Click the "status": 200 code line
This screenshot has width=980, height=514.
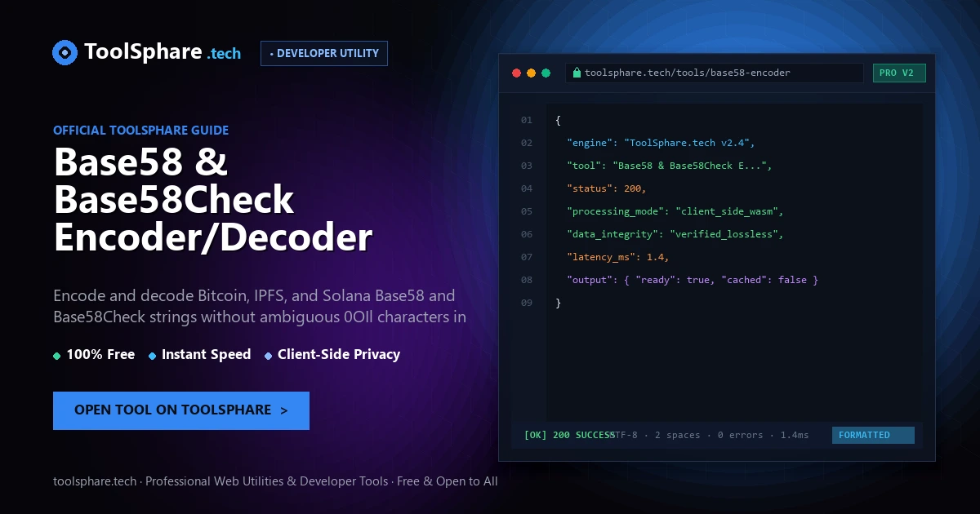(607, 188)
